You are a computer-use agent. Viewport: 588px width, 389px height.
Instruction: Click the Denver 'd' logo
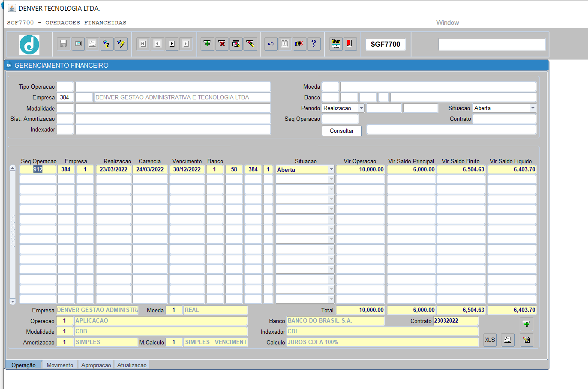pyautogui.click(x=29, y=45)
